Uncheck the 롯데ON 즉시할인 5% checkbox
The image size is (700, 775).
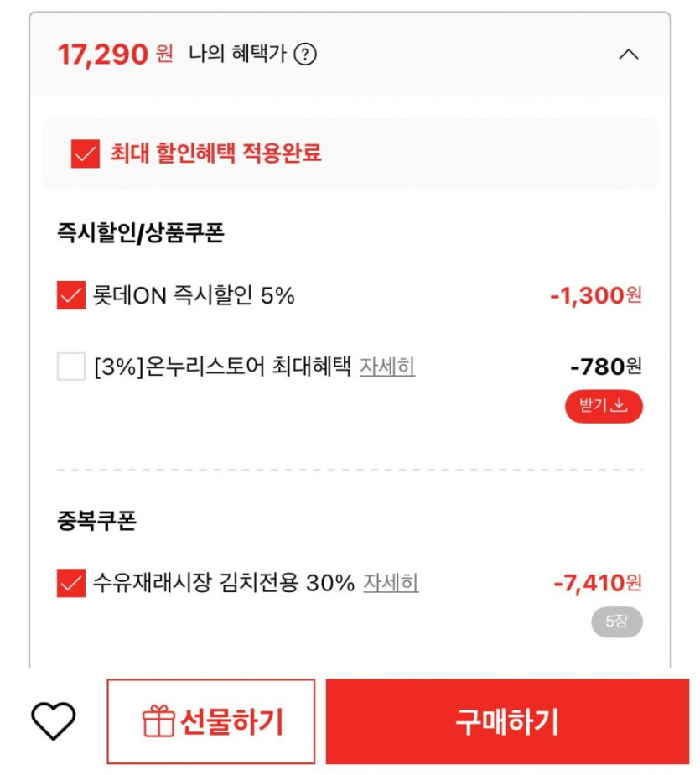(x=71, y=295)
